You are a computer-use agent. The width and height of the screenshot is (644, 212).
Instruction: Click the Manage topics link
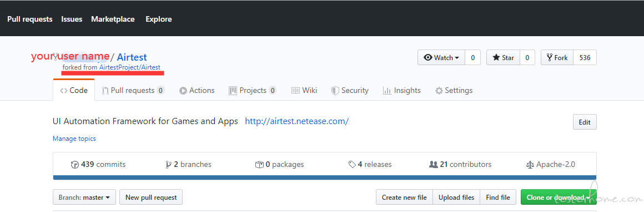[74, 139]
